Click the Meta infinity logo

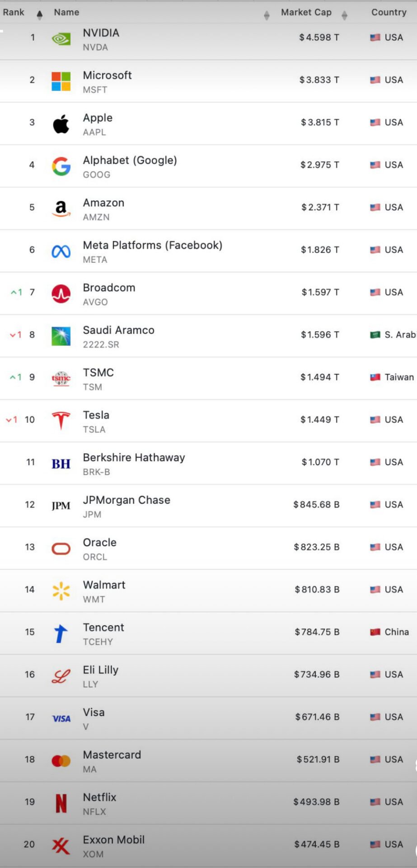click(x=61, y=251)
